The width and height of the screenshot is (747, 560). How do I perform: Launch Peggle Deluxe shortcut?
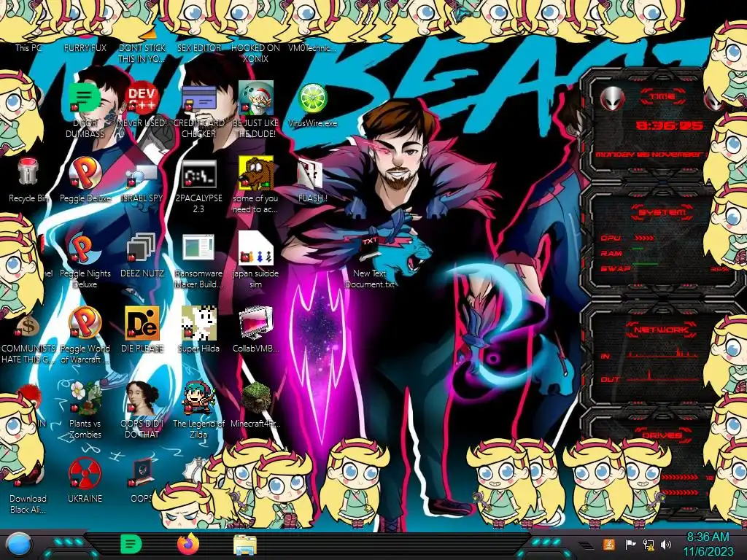(85, 172)
